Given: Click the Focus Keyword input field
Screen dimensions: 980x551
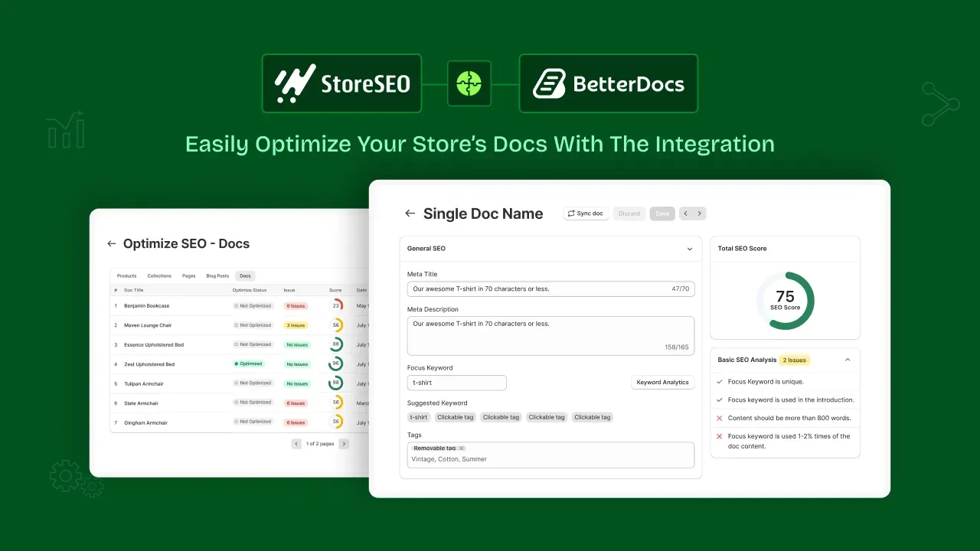Looking at the screenshot, I should (457, 383).
